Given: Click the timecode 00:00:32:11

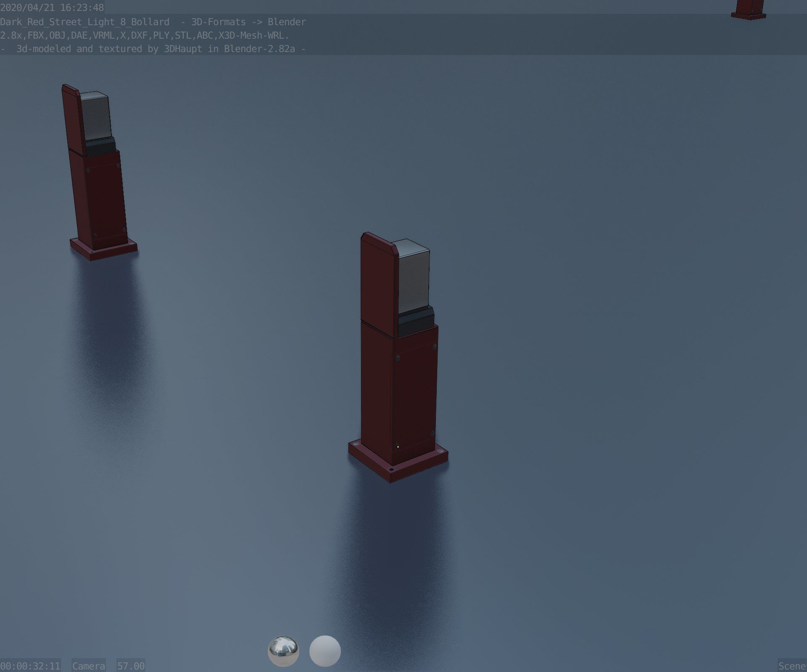Looking at the screenshot, I should tap(30, 666).
